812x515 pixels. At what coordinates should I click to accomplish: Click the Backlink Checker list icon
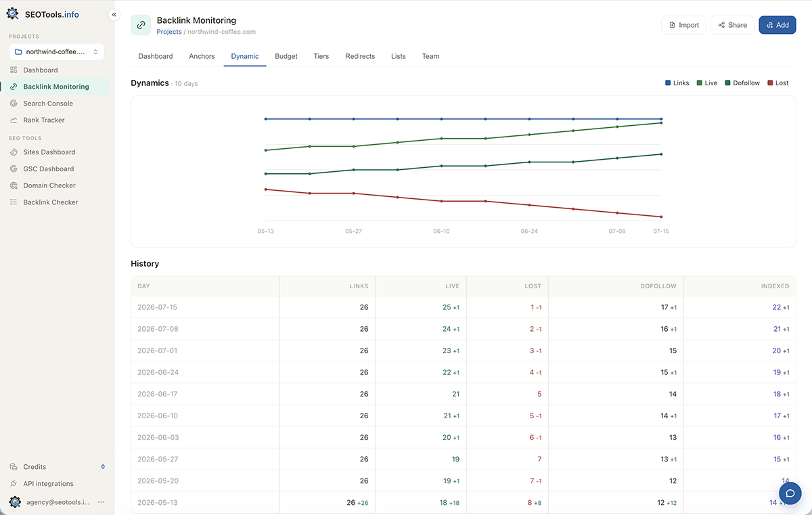(x=14, y=202)
